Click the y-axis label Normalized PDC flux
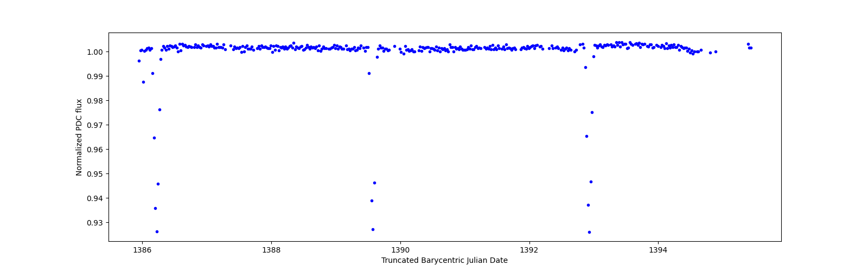 (79, 137)
